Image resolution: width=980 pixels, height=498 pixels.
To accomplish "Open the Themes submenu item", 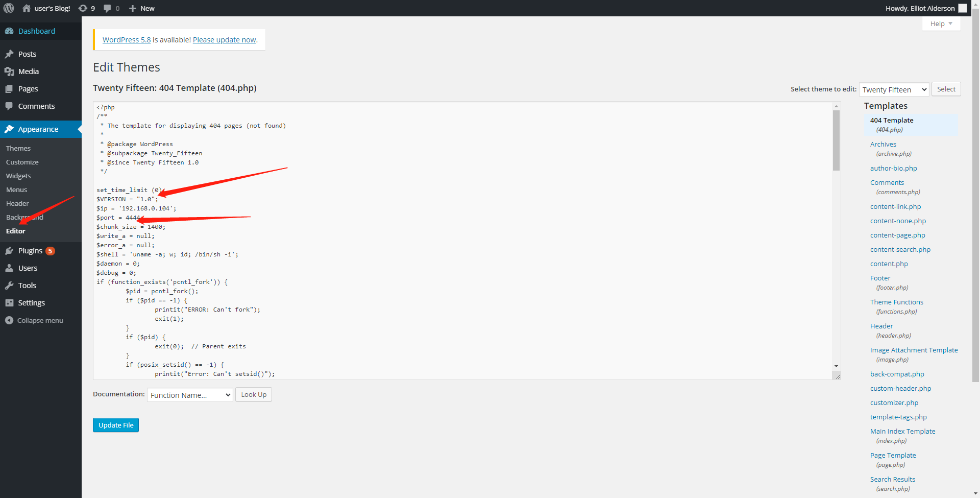I will click(x=18, y=148).
